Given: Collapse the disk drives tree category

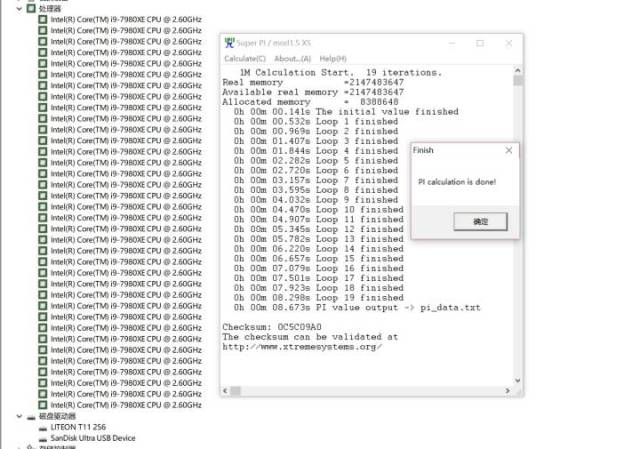Looking at the screenshot, I should [19, 416].
